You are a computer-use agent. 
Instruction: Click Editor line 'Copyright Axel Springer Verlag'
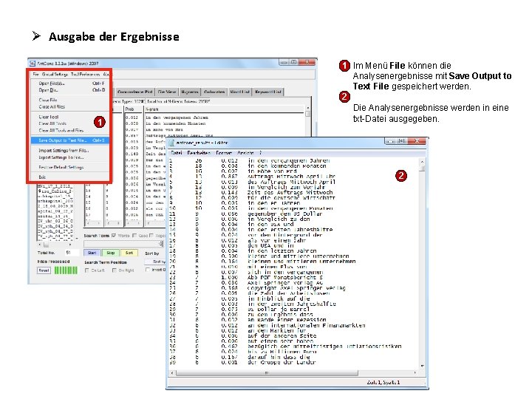click(296, 288)
